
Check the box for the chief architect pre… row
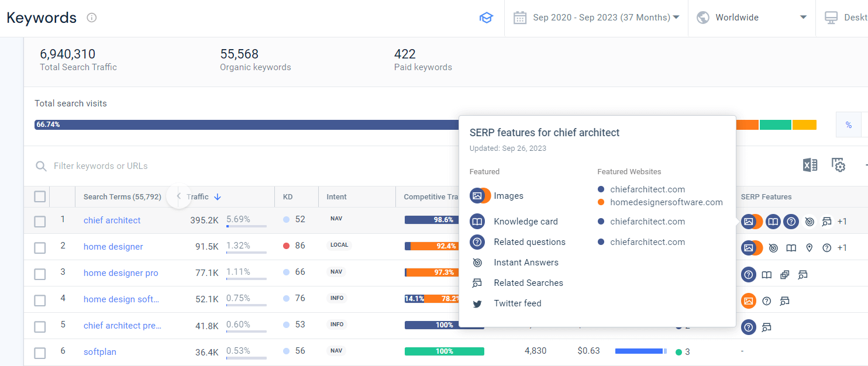click(x=40, y=327)
